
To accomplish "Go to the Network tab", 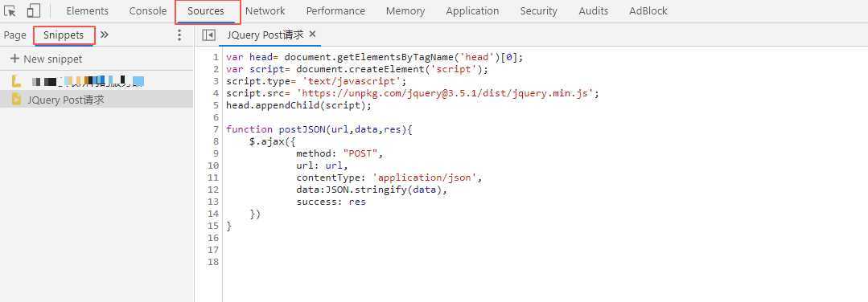I will pyautogui.click(x=265, y=11).
